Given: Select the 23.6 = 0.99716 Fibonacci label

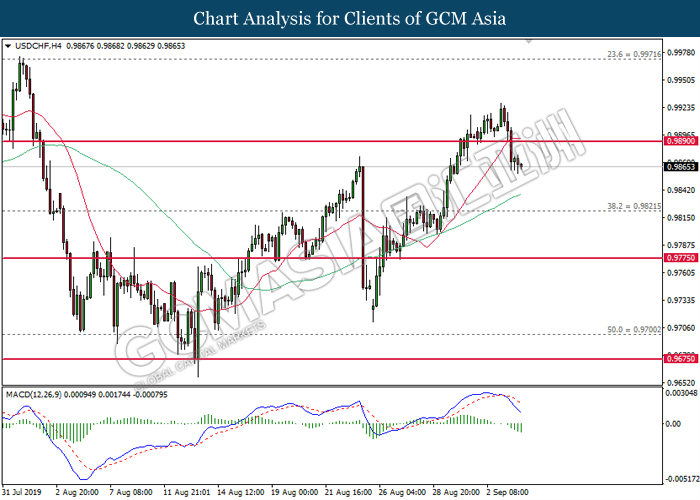Looking at the screenshot, I should [x=634, y=54].
